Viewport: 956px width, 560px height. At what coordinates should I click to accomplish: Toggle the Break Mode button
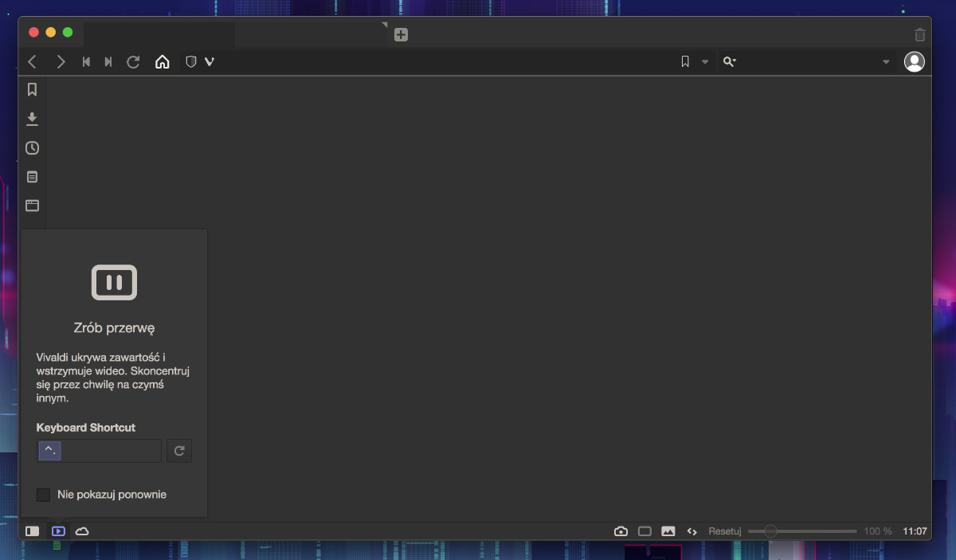58,531
